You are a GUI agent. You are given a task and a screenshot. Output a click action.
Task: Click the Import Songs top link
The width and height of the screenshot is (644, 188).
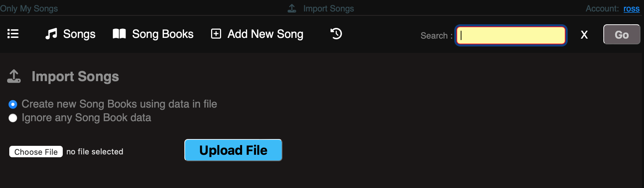(x=328, y=8)
